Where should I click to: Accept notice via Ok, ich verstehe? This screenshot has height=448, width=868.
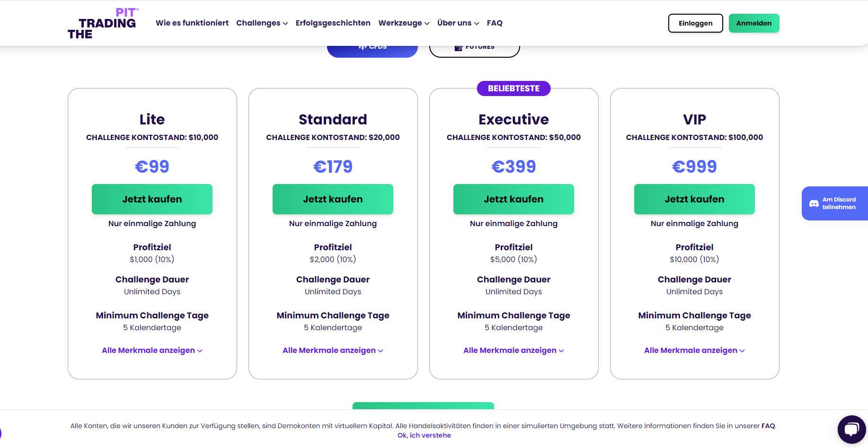(424, 435)
